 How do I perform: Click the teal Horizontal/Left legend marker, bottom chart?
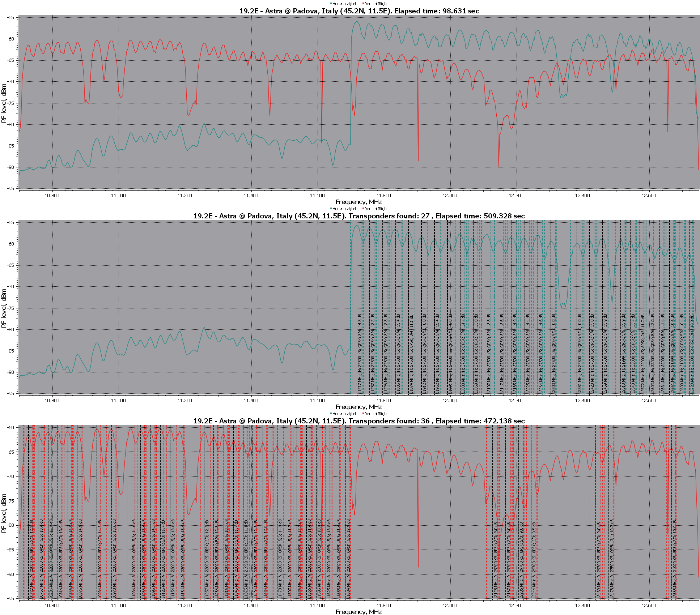point(331,414)
